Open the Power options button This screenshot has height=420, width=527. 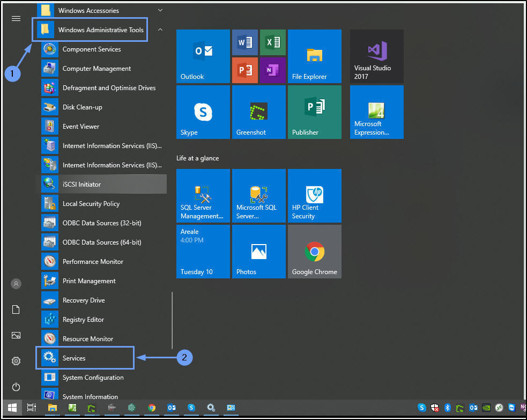[x=16, y=387]
